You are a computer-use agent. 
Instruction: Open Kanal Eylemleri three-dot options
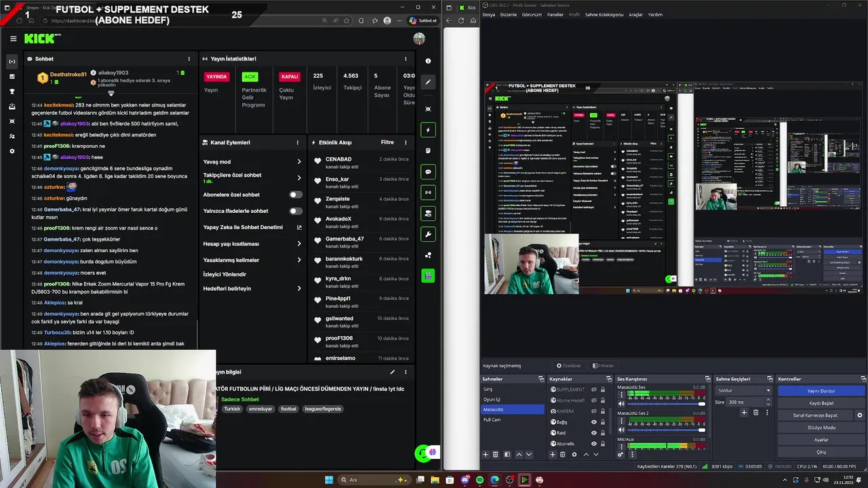click(x=297, y=142)
